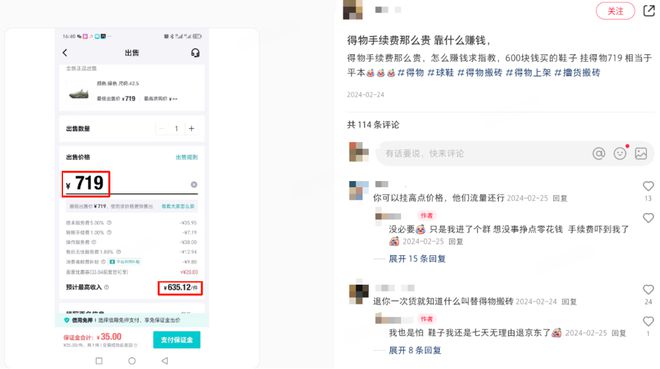Tap the back arrow in phone screenshot

[x=65, y=53]
